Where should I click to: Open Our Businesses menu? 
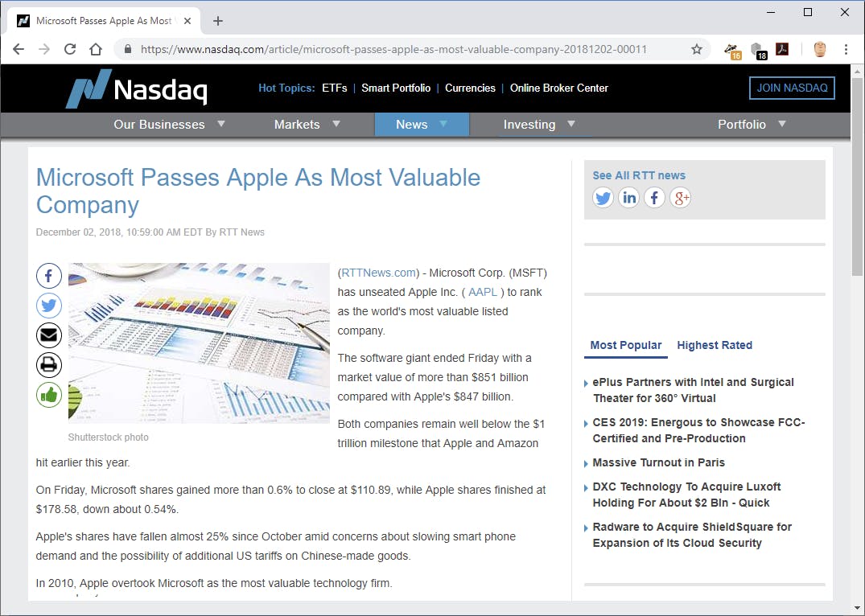[x=159, y=125]
